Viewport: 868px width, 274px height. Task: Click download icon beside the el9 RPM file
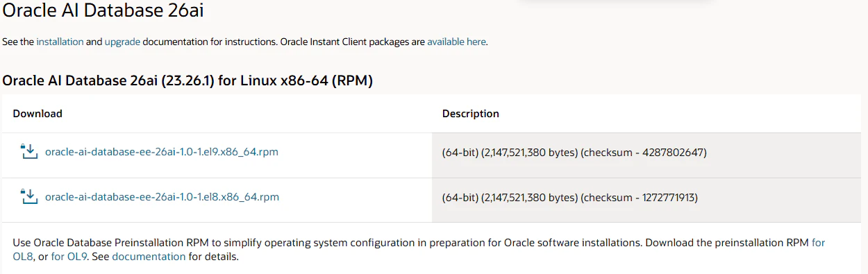pyautogui.click(x=28, y=152)
